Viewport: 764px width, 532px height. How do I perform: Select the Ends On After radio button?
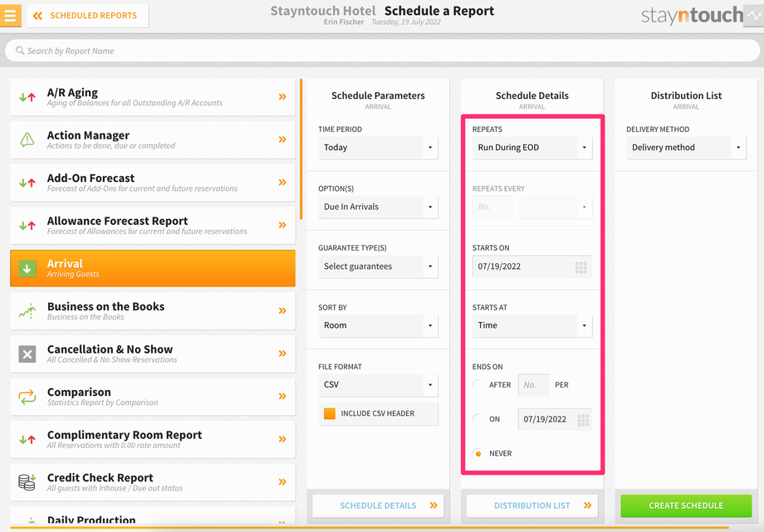point(478,385)
